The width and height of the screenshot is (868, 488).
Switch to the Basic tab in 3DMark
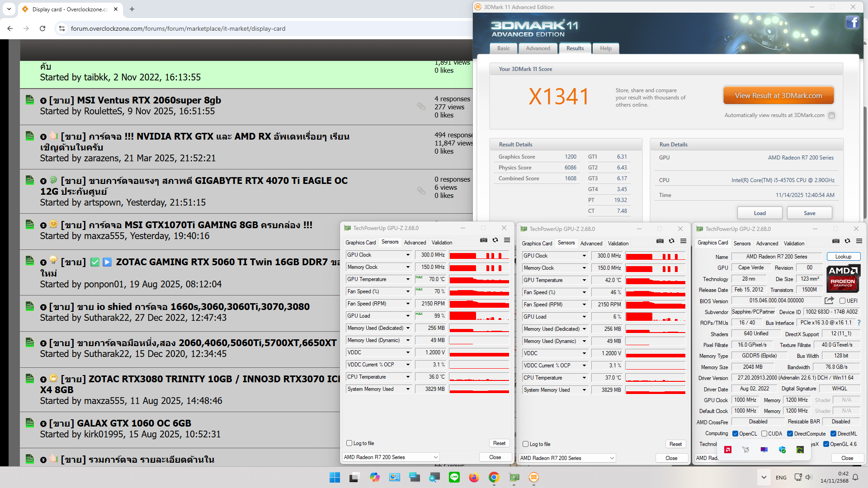503,48
